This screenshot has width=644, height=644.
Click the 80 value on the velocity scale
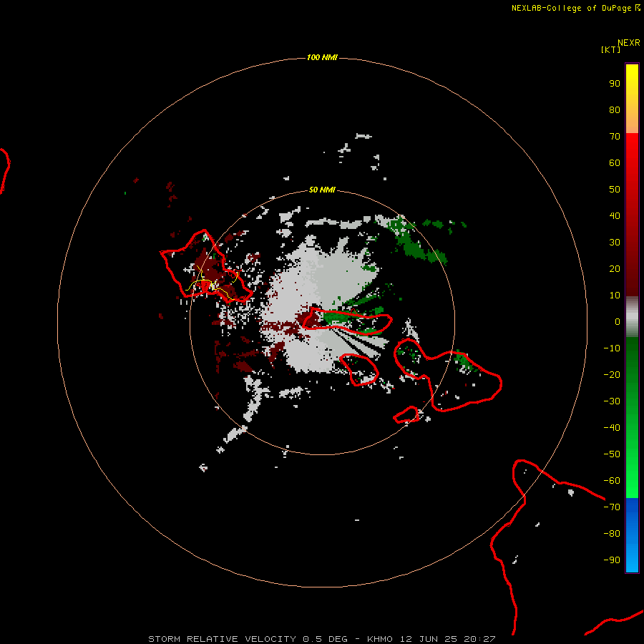[x=615, y=110]
